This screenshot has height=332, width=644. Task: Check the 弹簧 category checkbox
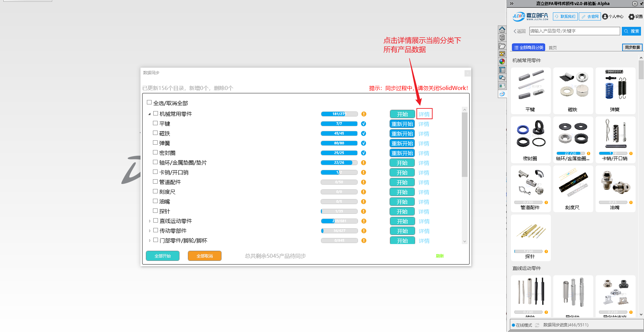click(155, 143)
